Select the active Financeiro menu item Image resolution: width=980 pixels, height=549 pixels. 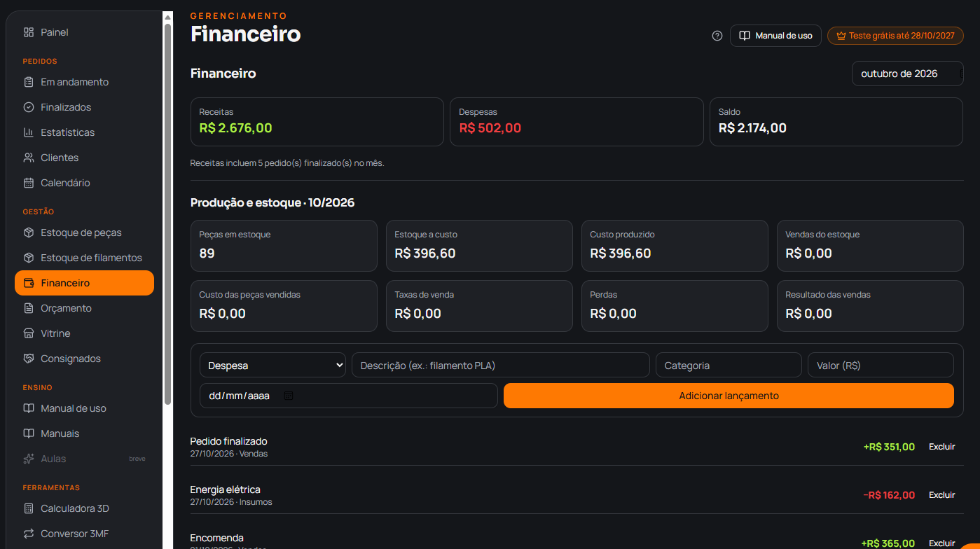point(84,283)
